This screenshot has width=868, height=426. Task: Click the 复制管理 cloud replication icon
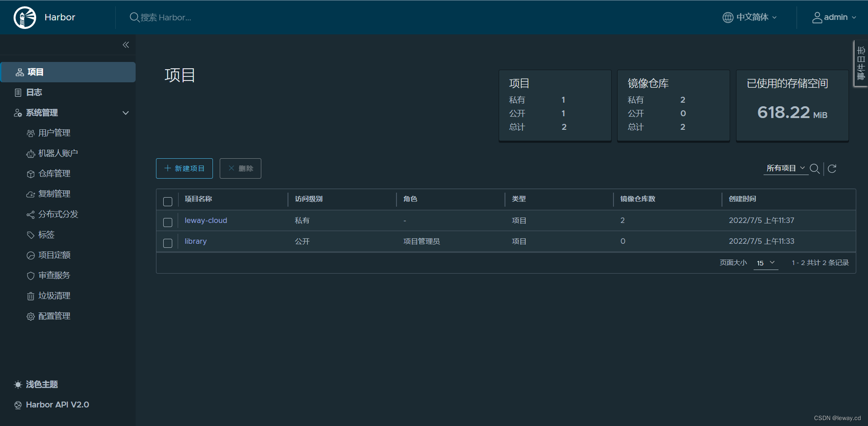coord(30,194)
